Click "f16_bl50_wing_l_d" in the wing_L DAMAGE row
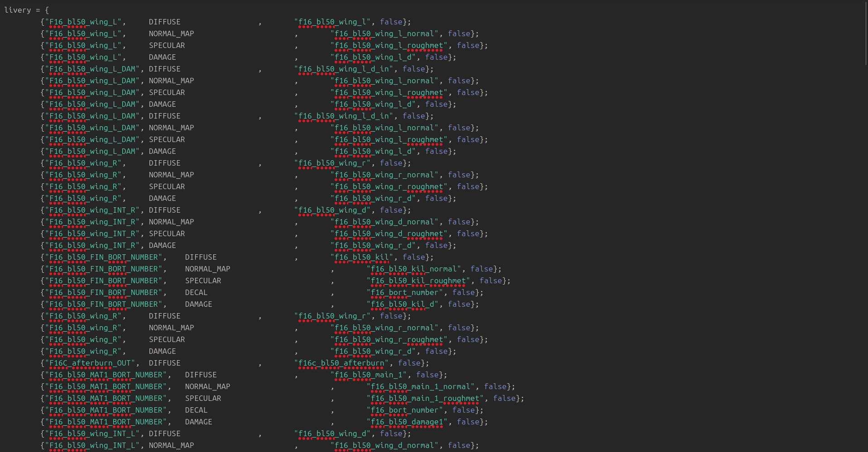 [373, 57]
